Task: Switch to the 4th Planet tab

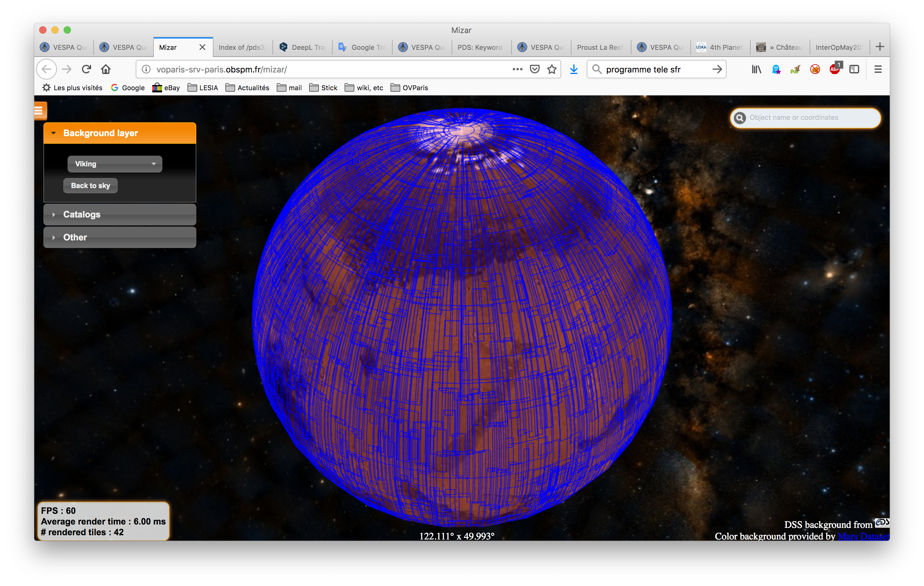Action: (x=720, y=47)
